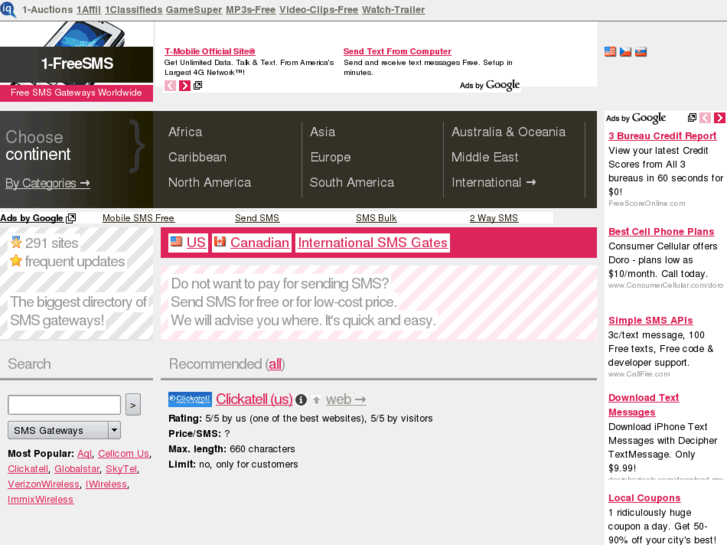
Task: Click the 'all' recommended link
Action: coord(275,364)
